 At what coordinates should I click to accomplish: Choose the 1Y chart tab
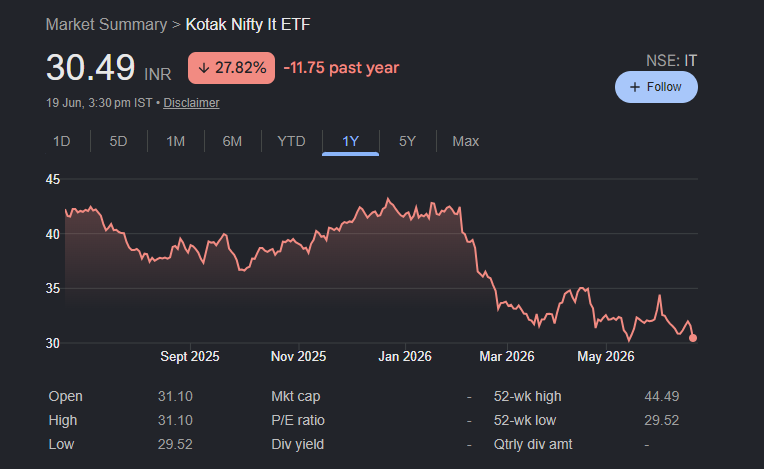click(x=350, y=141)
